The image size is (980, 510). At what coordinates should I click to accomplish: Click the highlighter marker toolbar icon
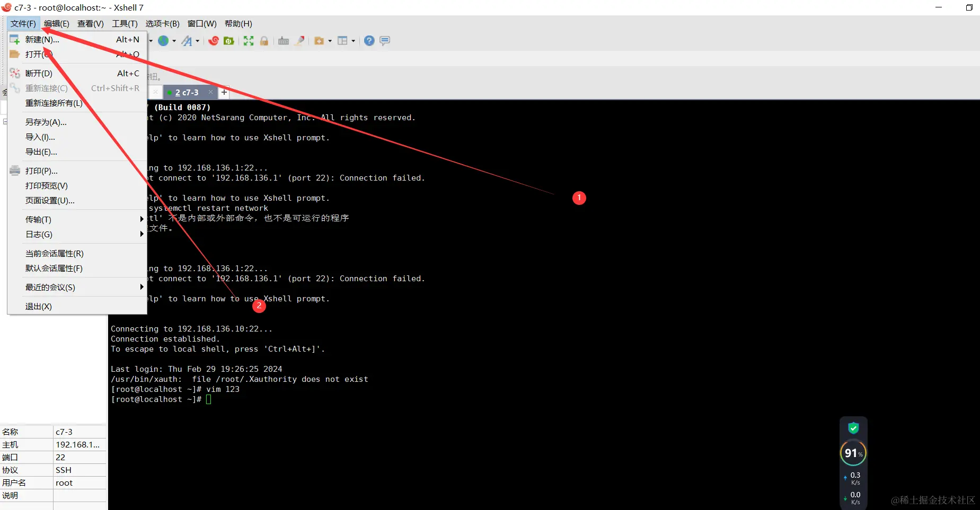click(x=300, y=41)
